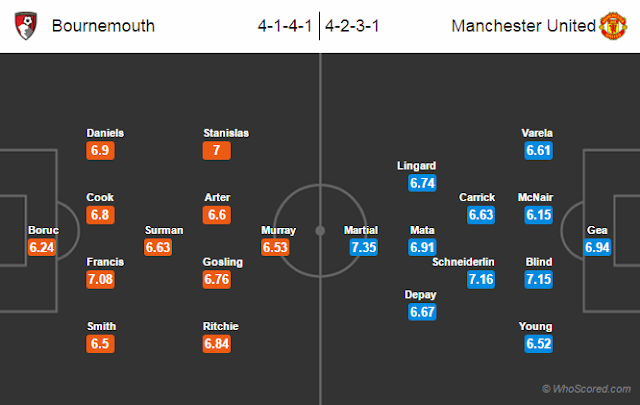Select player name Gosling
Screen dimensions: 640x405
click(x=223, y=262)
